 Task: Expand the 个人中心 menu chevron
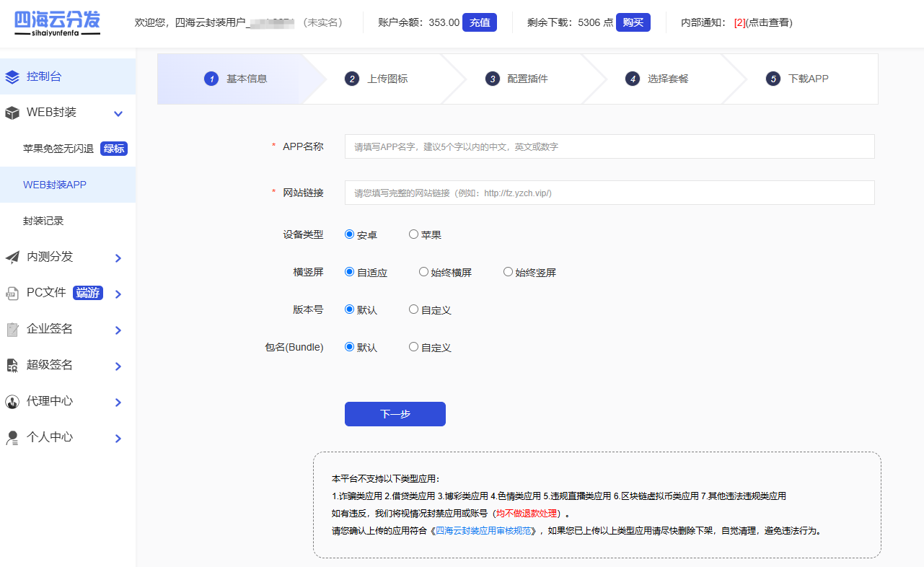pyautogui.click(x=118, y=438)
